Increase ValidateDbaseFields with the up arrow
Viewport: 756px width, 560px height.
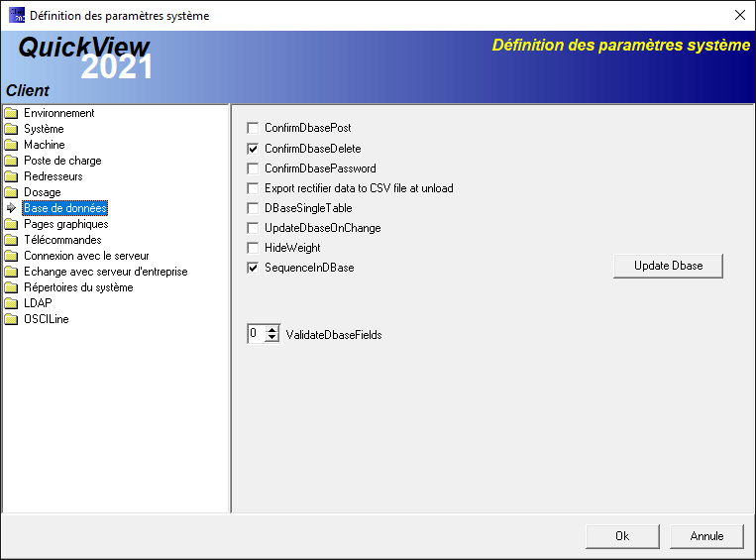click(x=272, y=329)
